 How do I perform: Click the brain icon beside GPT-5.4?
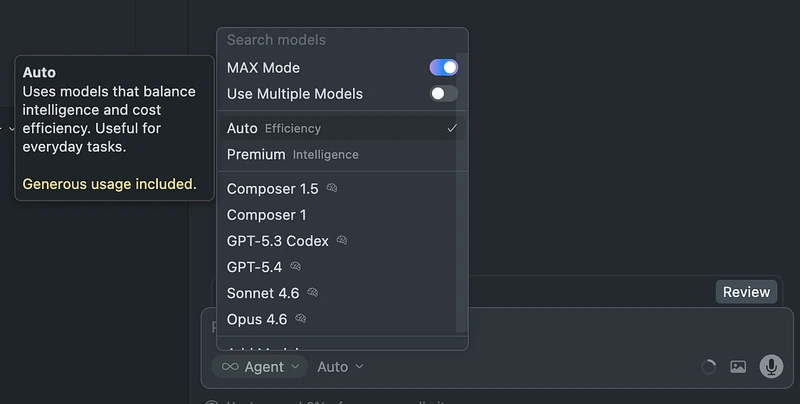pyautogui.click(x=295, y=266)
